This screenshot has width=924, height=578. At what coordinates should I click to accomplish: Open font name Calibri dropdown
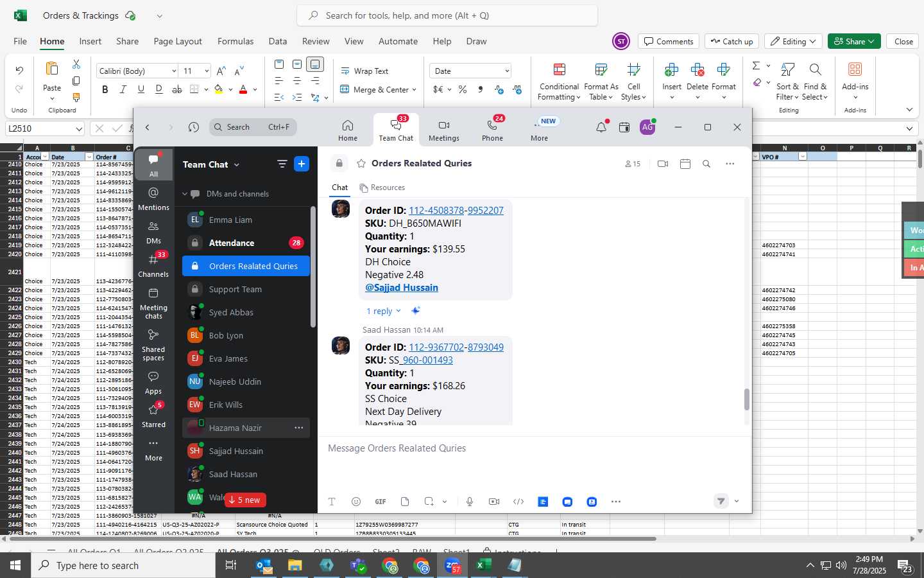click(x=173, y=71)
